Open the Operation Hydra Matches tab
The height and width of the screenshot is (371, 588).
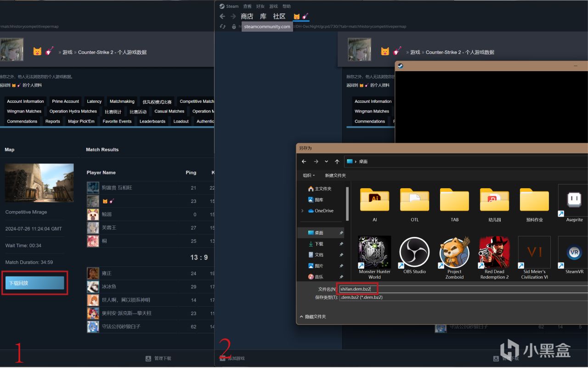click(73, 112)
